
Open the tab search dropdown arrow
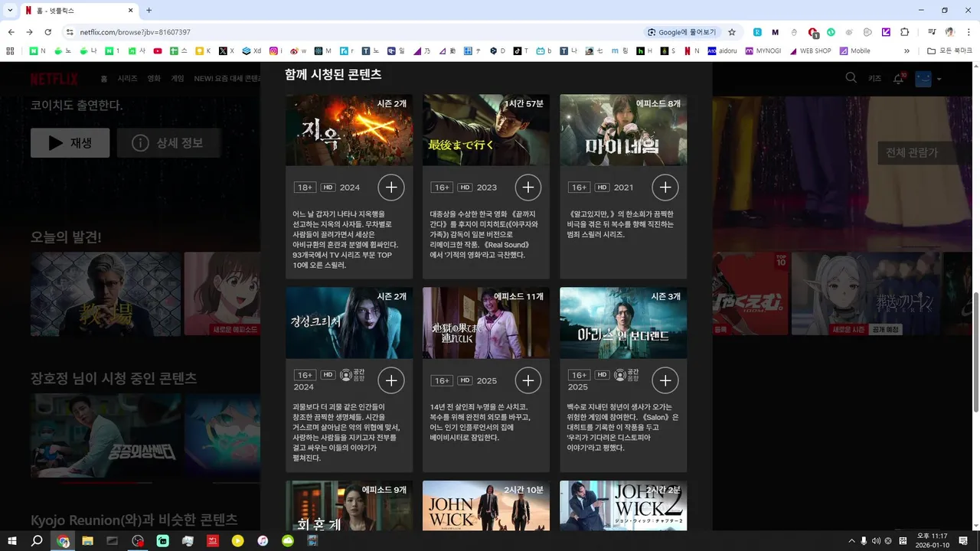[11, 10]
